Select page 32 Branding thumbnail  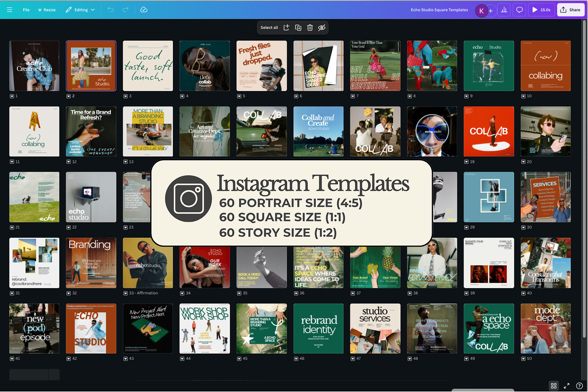91,263
